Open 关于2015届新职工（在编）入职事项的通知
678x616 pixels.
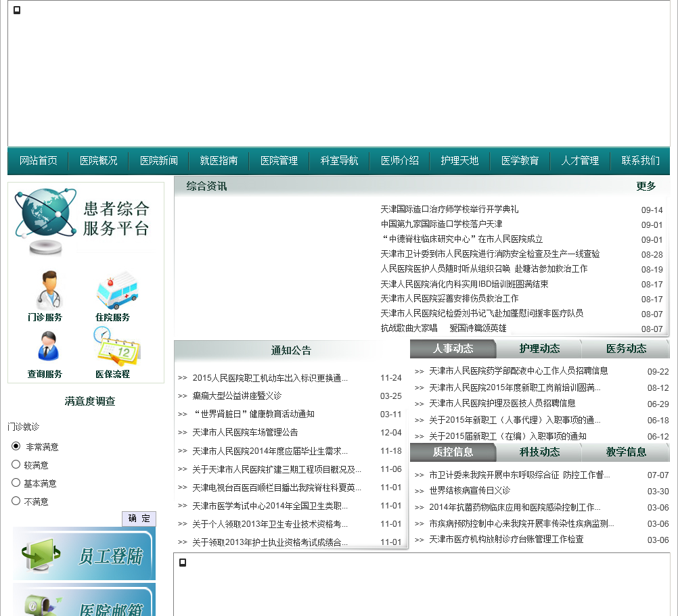pyautogui.click(x=507, y=436)
